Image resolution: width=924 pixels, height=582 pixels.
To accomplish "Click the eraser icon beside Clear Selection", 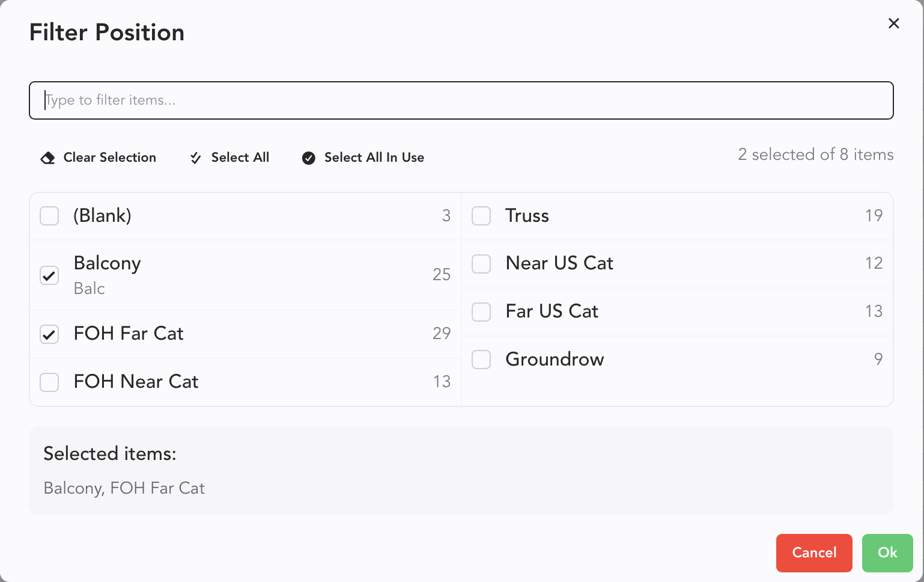I will [x=47, y=158].
